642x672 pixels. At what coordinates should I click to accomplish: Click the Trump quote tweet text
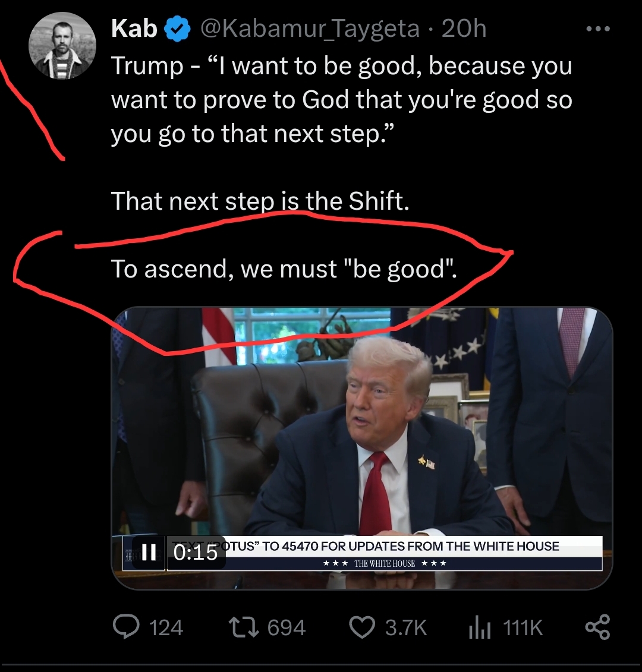[341, 100]
